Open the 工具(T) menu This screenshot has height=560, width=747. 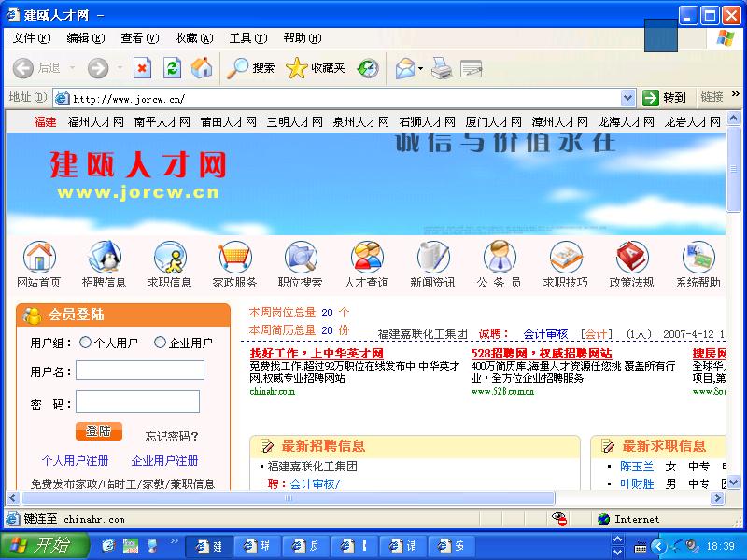click(x=248, y=38)
